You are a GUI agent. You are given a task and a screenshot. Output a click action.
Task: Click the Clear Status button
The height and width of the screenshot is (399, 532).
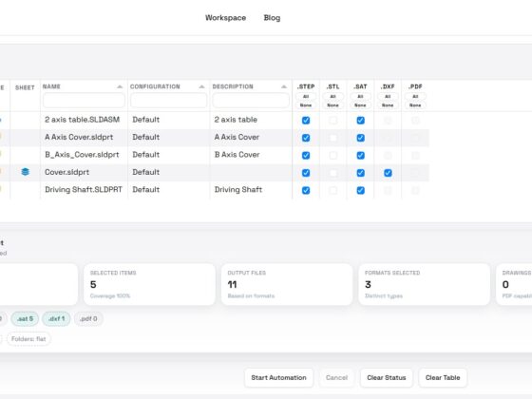click(387, 378)
